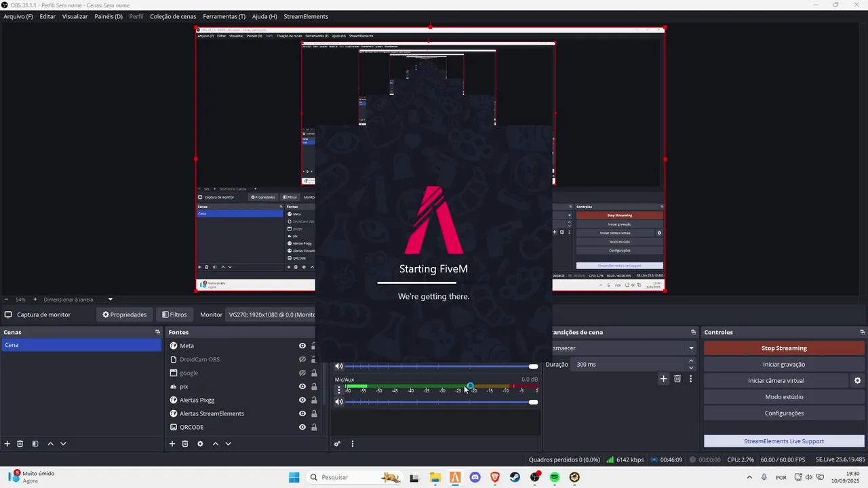
Task: Open StreamElements Live Support link
Action: pyautogui.click(x=784, y=441)
